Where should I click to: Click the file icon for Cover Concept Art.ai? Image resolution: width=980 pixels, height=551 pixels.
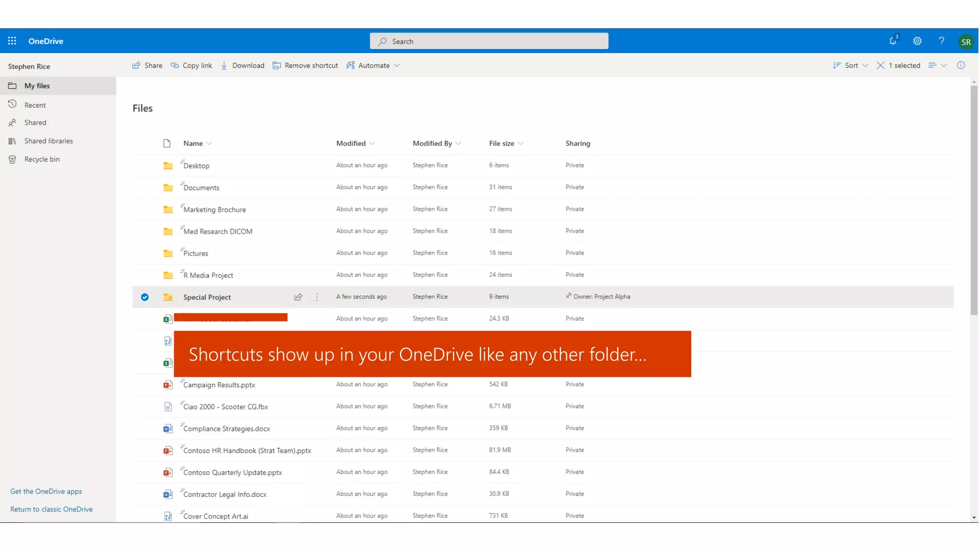[168, 516]
